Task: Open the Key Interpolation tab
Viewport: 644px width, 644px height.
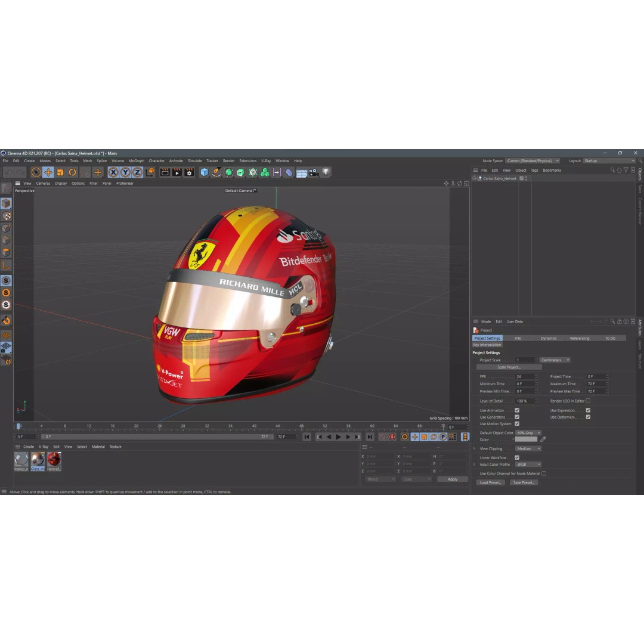Action: click(x=487, y=345)
